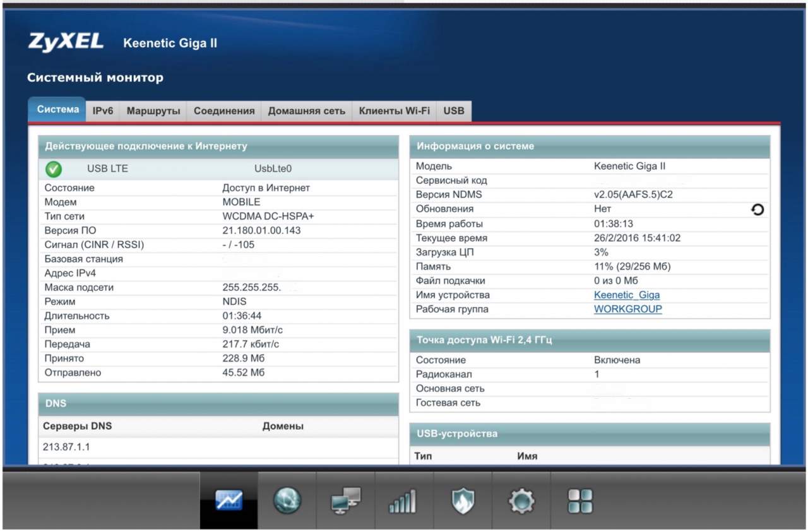Switch to the Маршруты tab
Screen dimensions: 808x532
[x=153, y=111]
